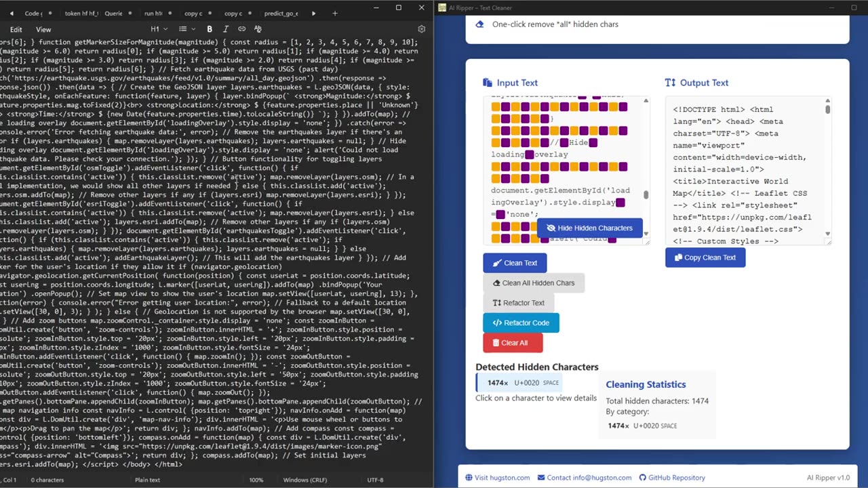Click the Hide Hidden Characters button
868x488 pixels.
pyautogui.click(x=589, y=228)
